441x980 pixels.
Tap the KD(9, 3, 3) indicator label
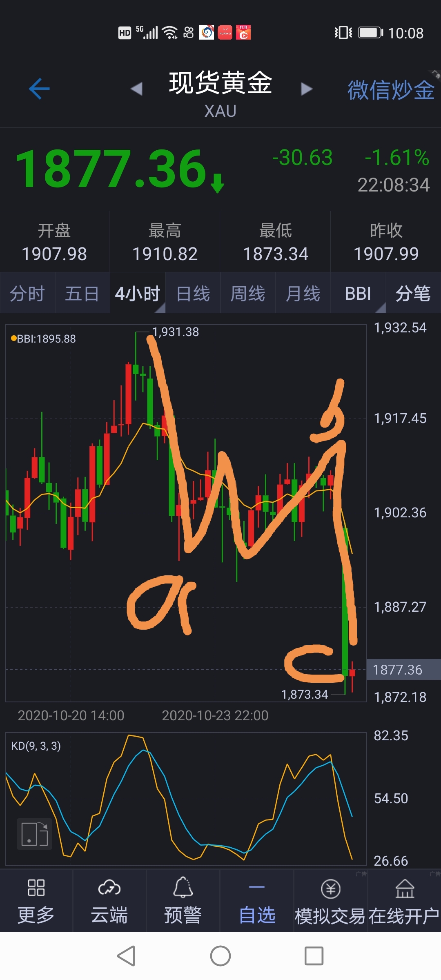click(x=36, y=746)
